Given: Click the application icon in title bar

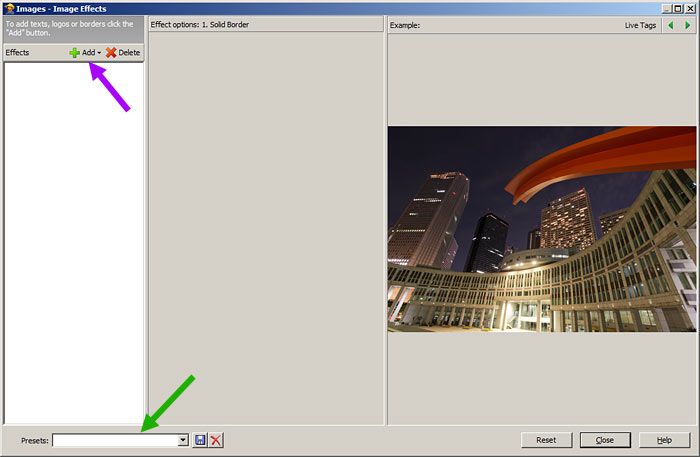Looking at the screenshot, I should click(9, 8).
